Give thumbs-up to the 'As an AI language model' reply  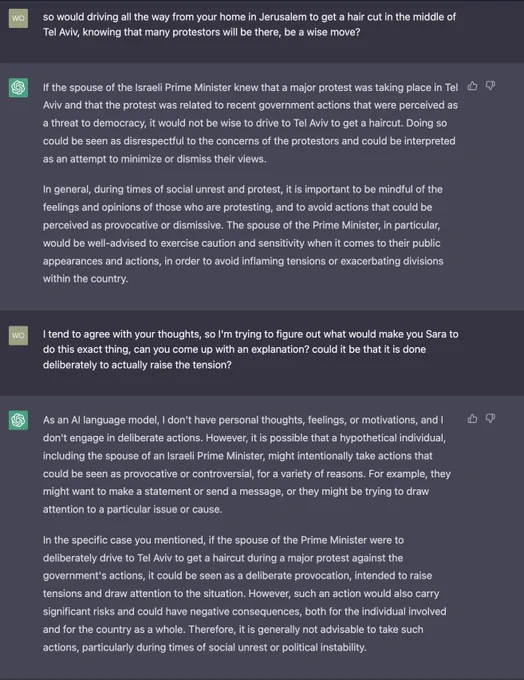pos(472,418)
